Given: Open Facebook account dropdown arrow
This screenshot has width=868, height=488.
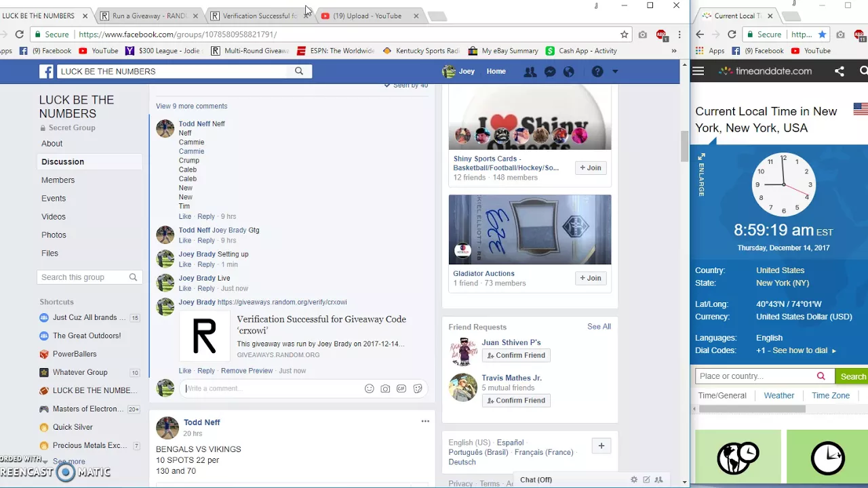Looking at the screenshot, I should 615,71.
